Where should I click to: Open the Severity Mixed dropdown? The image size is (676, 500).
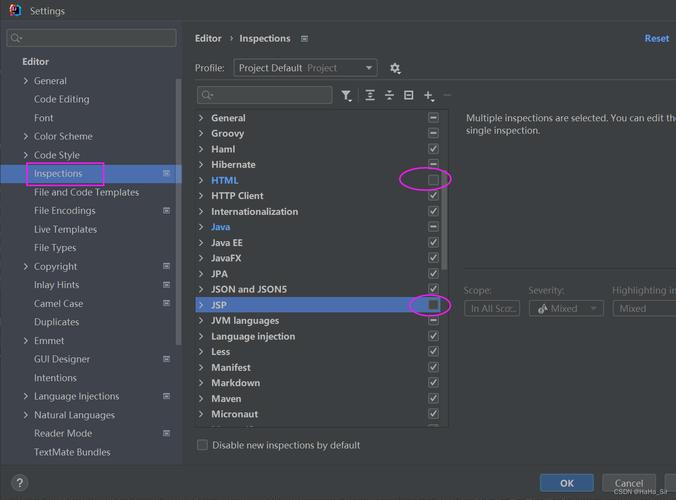tap(564, 309)
